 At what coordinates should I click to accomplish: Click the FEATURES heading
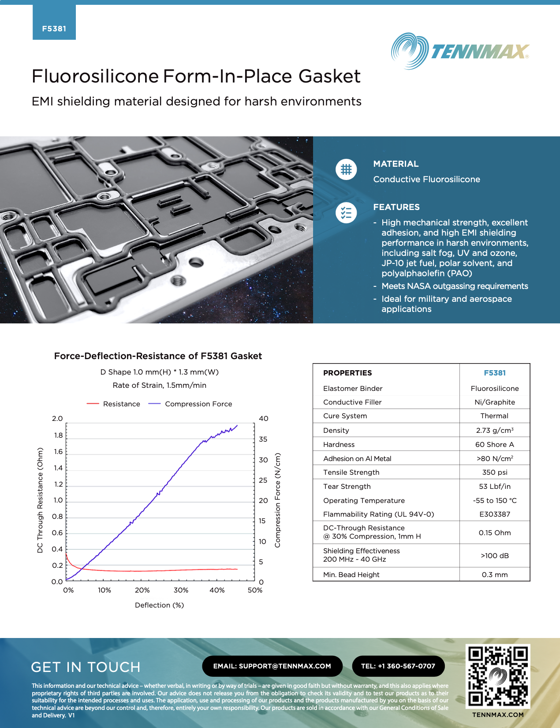tap(396, 207)
